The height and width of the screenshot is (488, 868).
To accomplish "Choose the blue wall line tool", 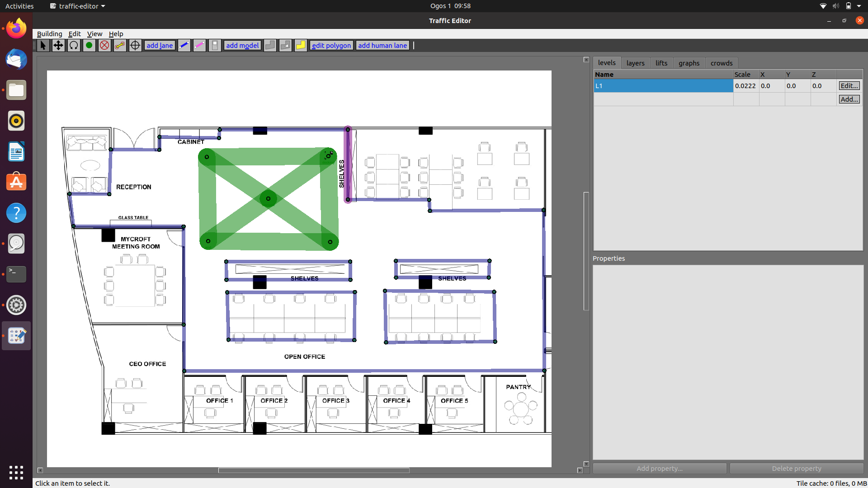I will (184, 45).
